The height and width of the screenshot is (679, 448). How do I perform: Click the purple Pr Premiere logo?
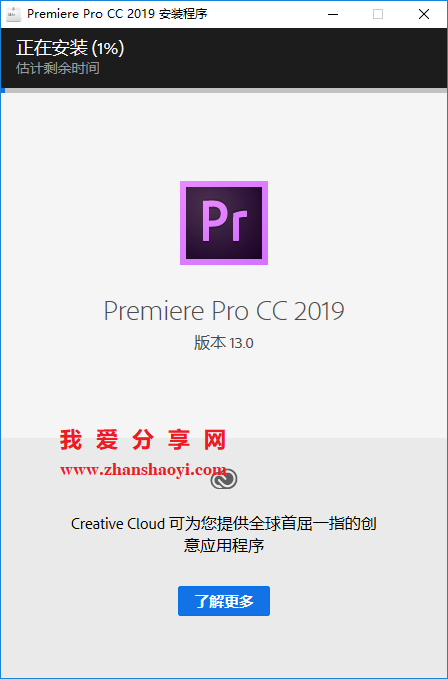coord(224,223)
